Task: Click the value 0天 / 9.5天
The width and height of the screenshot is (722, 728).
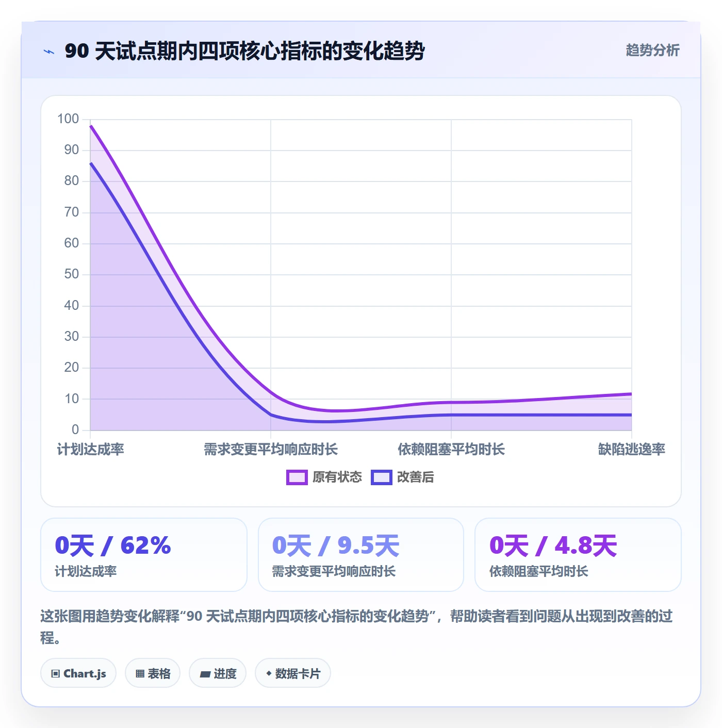Action: tap(336, 545)
